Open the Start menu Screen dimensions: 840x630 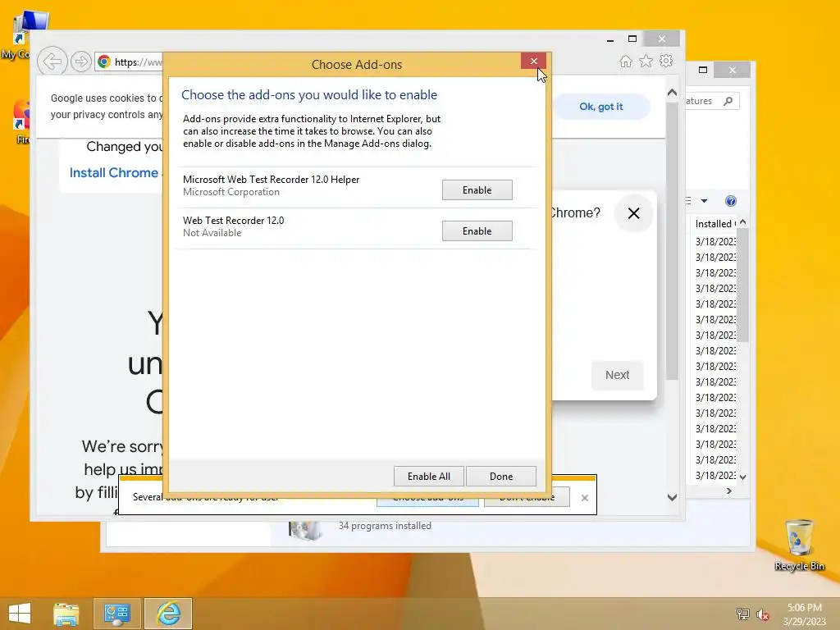(x=20, y=614)
